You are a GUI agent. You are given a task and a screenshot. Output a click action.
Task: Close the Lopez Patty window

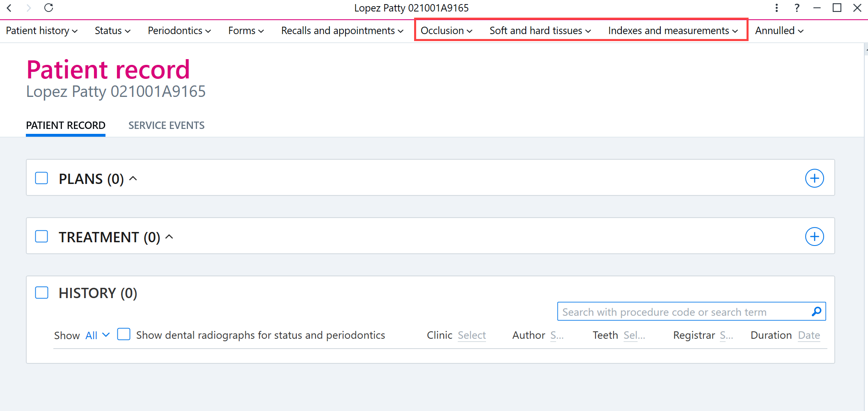tap(857, 8)
